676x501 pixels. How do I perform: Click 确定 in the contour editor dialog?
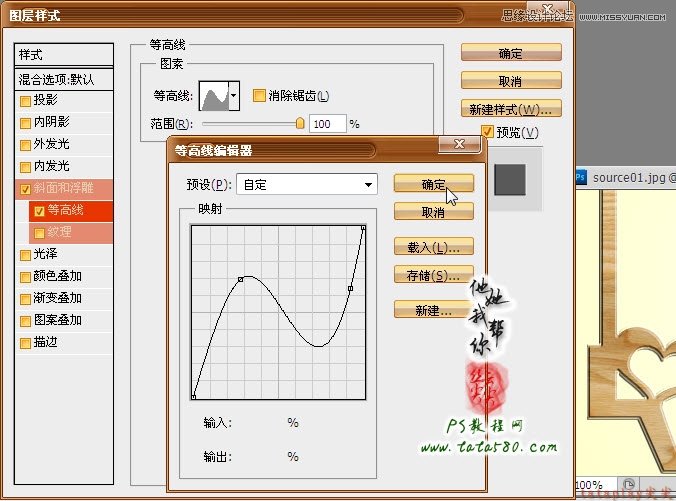(x=434, y=184)
